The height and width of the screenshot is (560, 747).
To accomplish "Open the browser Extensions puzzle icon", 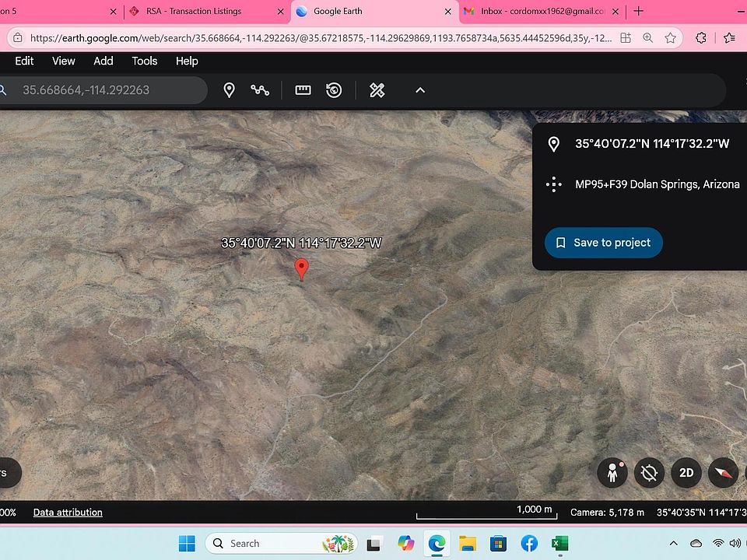I will click(701, 38).
